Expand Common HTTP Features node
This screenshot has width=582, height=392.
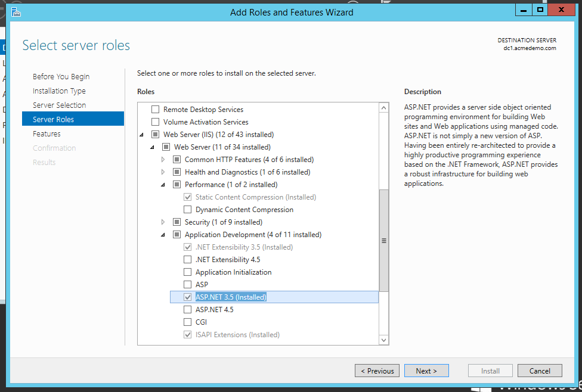[x=163, y=160]
